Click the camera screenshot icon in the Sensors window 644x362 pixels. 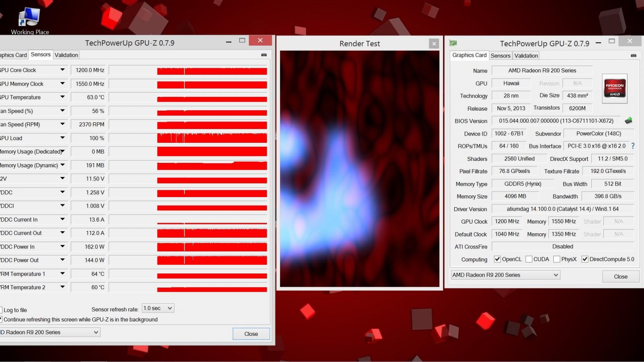click(x=264, y=55)
